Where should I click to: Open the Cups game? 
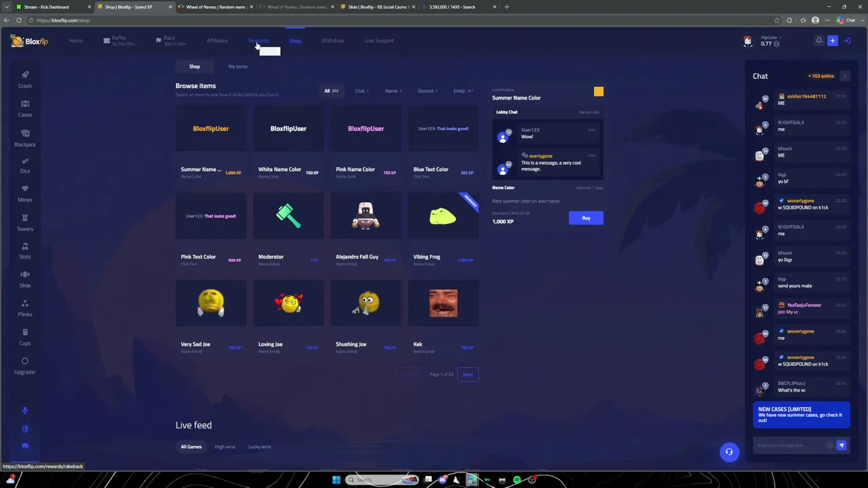pyautogui.click(x=25, y=337)
